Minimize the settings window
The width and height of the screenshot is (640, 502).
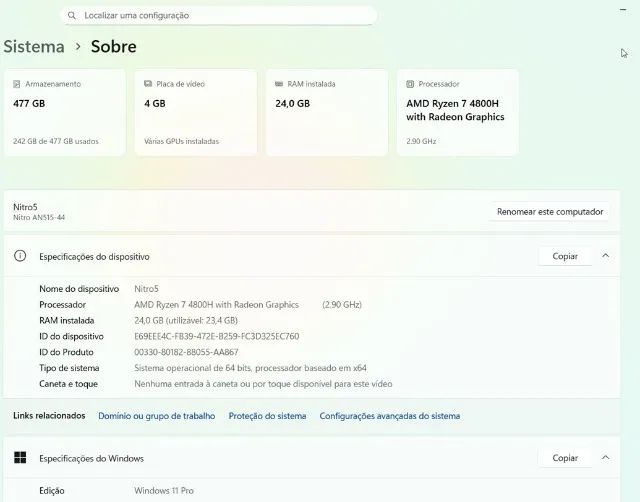point(623,9)
